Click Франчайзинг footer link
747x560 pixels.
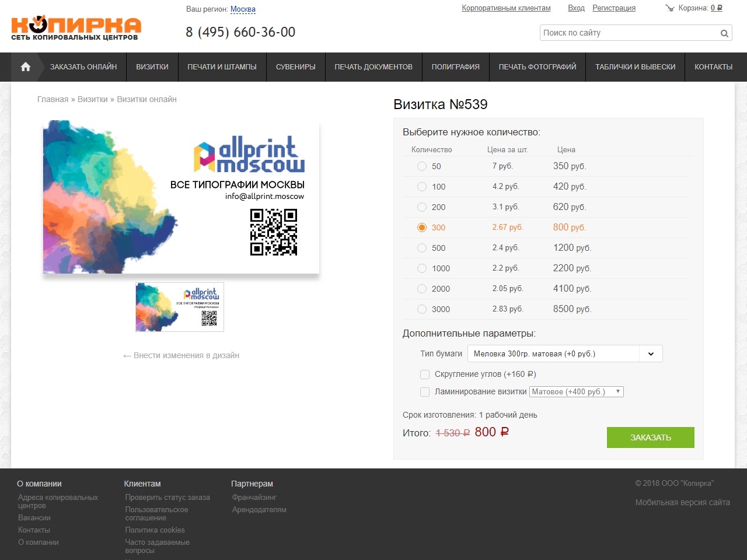point(254,498)
